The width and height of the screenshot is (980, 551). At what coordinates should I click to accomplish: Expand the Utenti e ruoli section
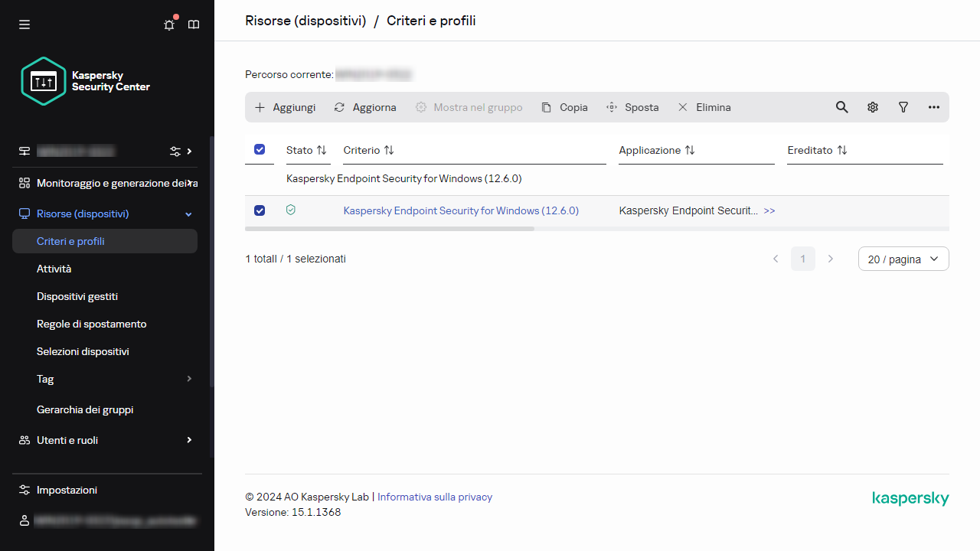[x=189, y=440]
